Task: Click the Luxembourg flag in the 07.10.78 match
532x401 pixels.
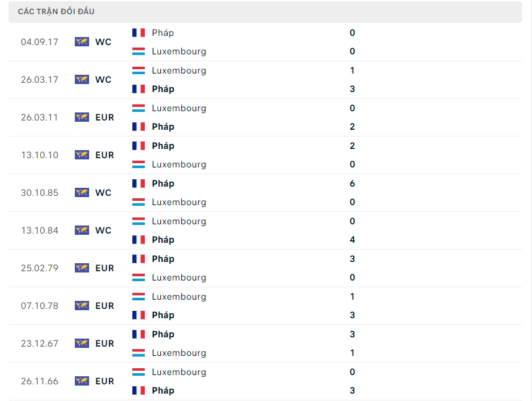Action: tap(139, 297)
